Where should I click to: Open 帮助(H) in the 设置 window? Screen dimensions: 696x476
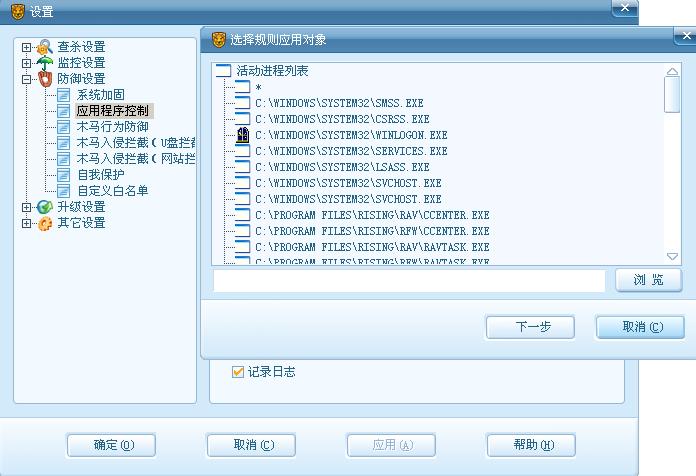click(x=531, y=445)
